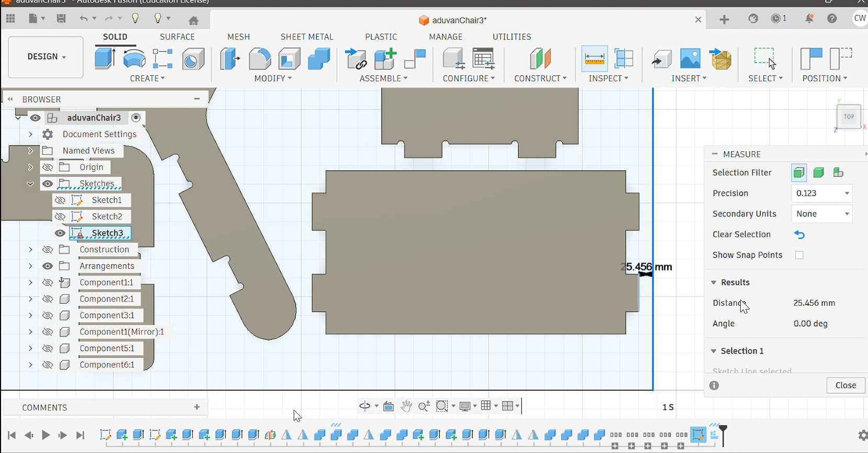Show Component1:1 via eye icon
Viewport: 868px width, 453px height.
tap(48, 282)
